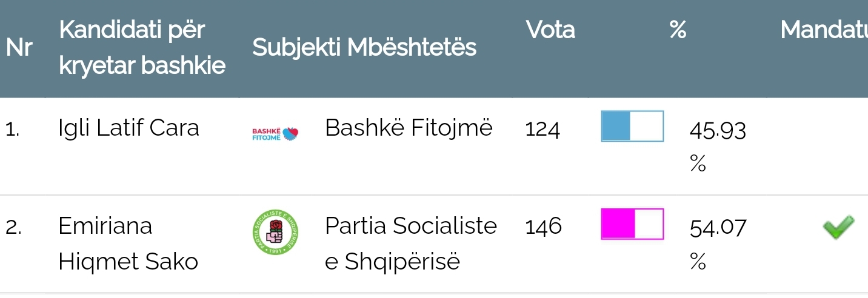Click the 124 vote count
This screenshot has height=298, width=868.
[542, 128]
